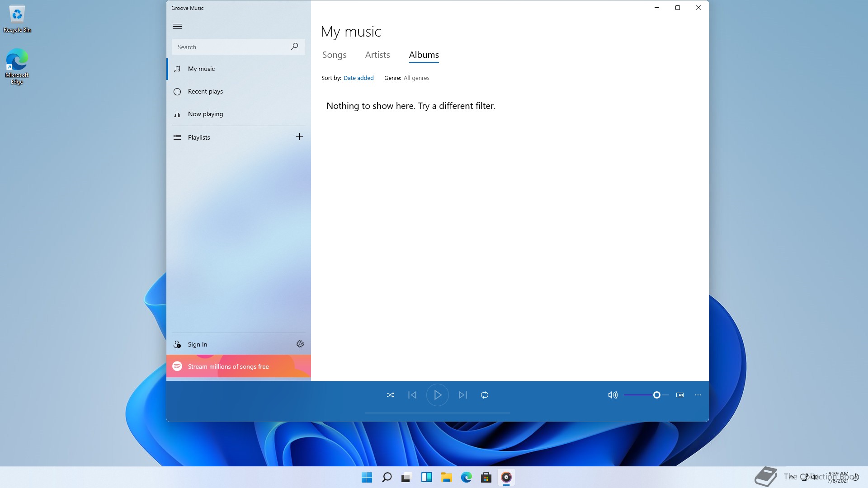The image size is (868, 488).
Task: Click Spotify Stream millions of songs banner
Action: pyautogui.click(x=239, y=366)
